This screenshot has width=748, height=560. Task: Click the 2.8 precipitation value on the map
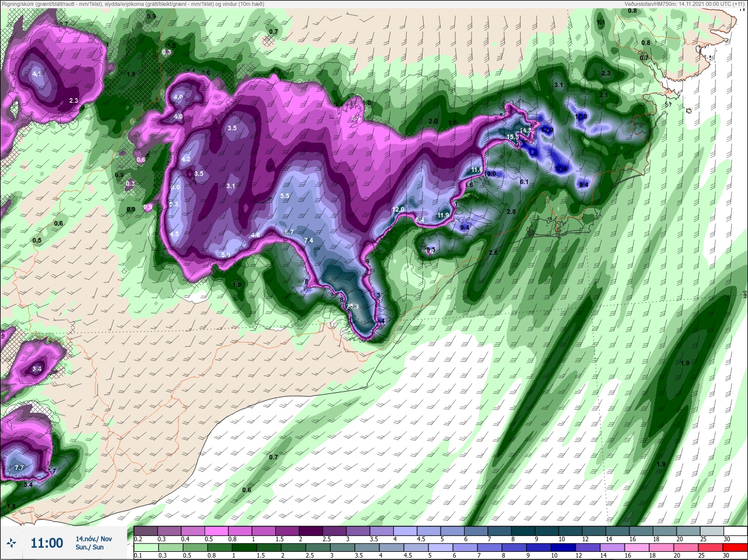pyautogui.click(x=511, y=211)
